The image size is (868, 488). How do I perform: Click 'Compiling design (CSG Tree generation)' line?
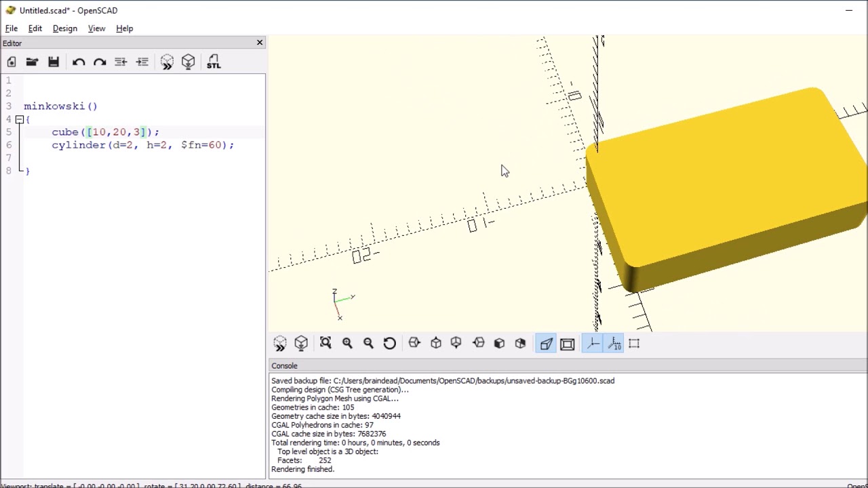point(340,390)
